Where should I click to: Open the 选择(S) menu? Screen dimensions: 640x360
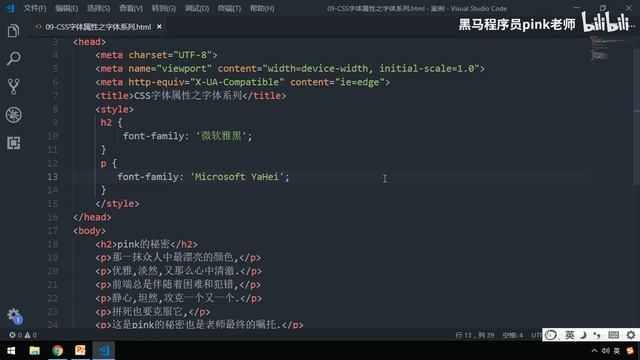click(x=98, y=8)
